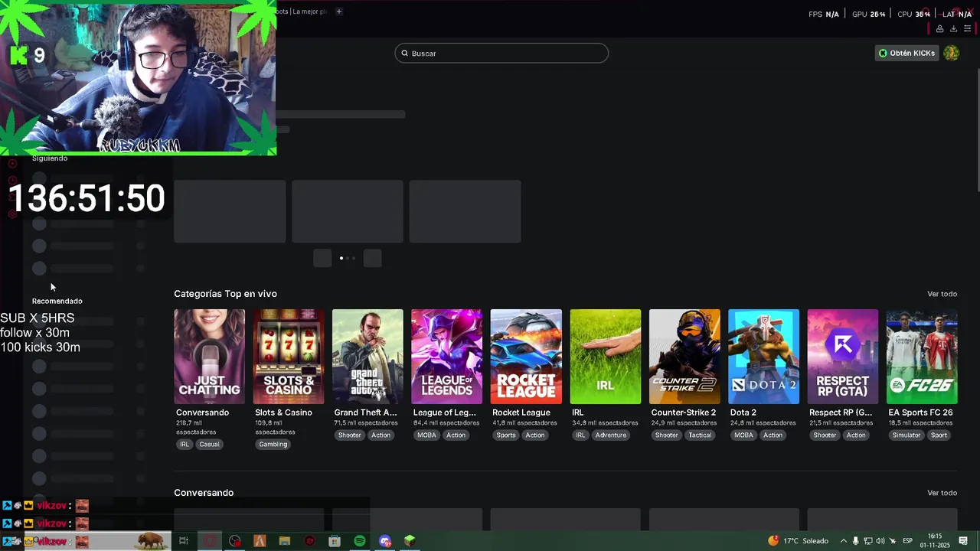Open the notification center icon

point(963,541)
